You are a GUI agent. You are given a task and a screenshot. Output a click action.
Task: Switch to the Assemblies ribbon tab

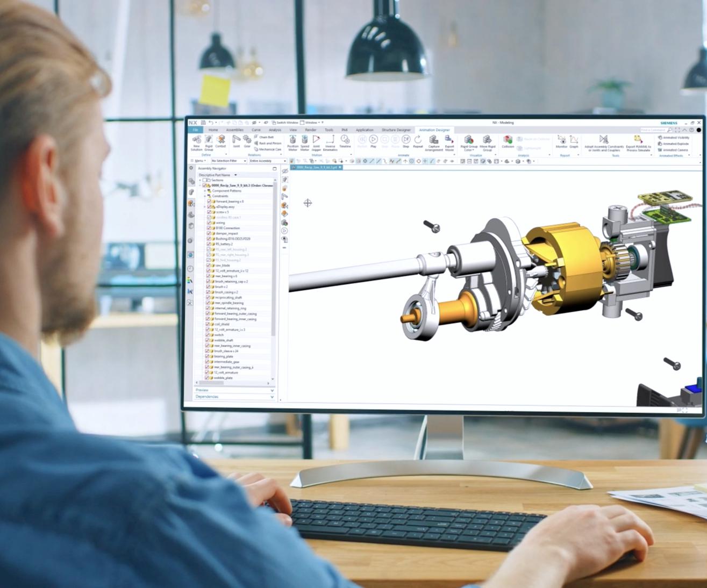[234, 130]
